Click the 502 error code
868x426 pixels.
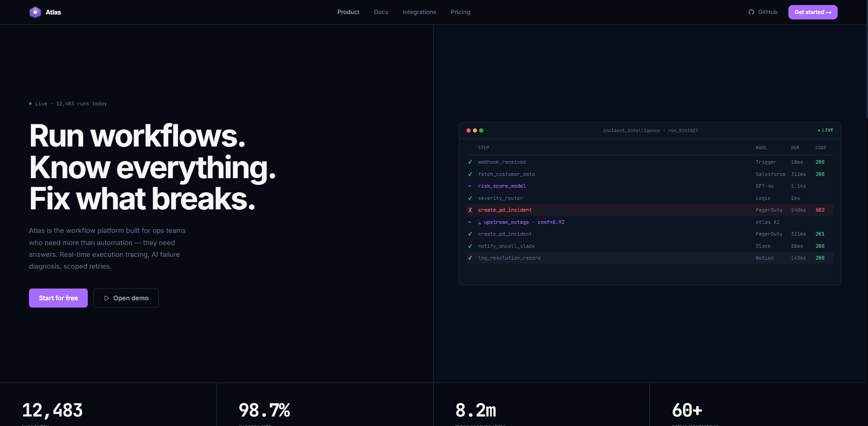click(820, 210)
